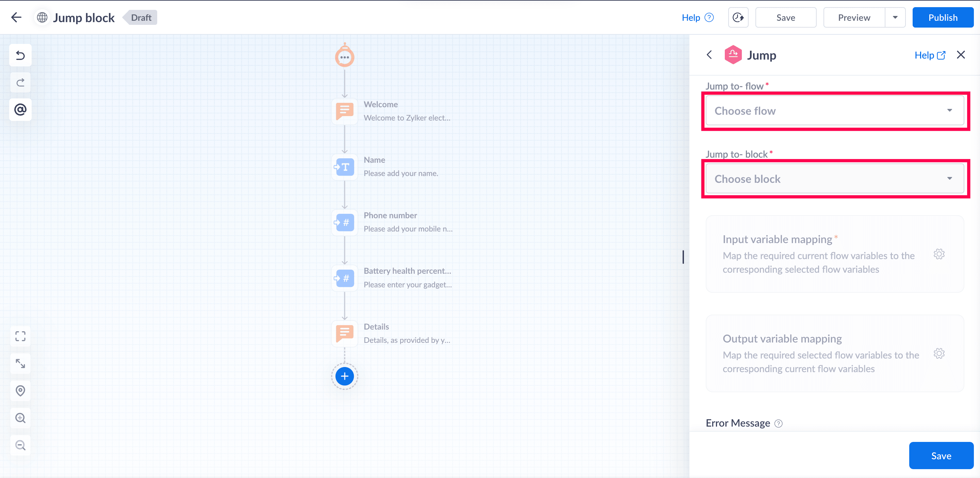Open the Help link in the top bar
The image size is (980, 478).
click(x=697, y=17)
